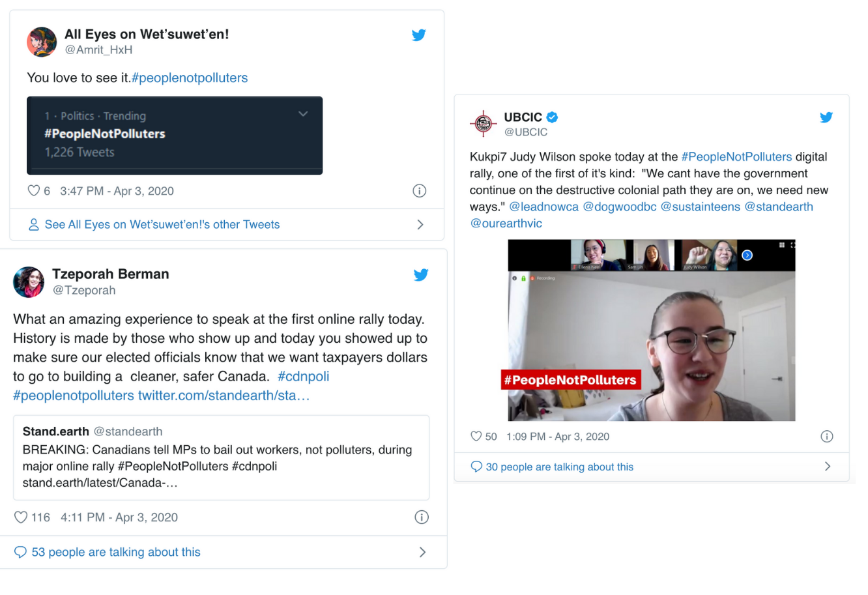Open the quoted Stand.earth tweet card
Screen dimensions: 868x595
[x=221, y=457]
